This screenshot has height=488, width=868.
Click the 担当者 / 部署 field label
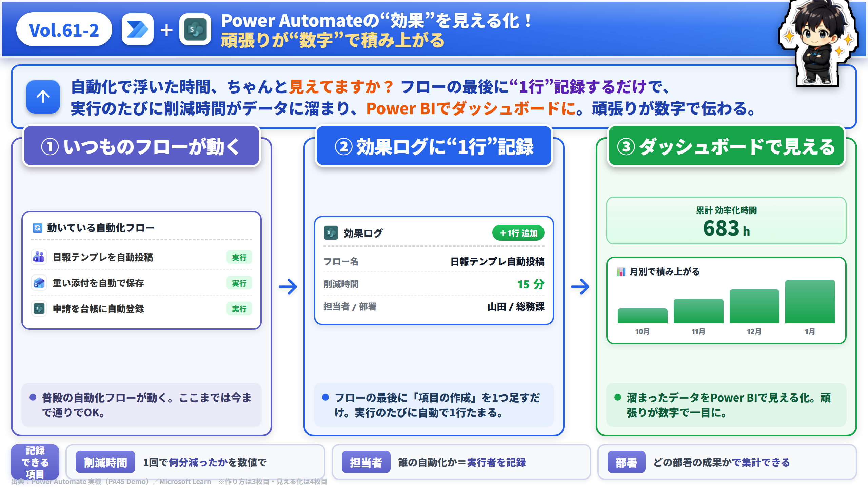(x=350, y=306)
